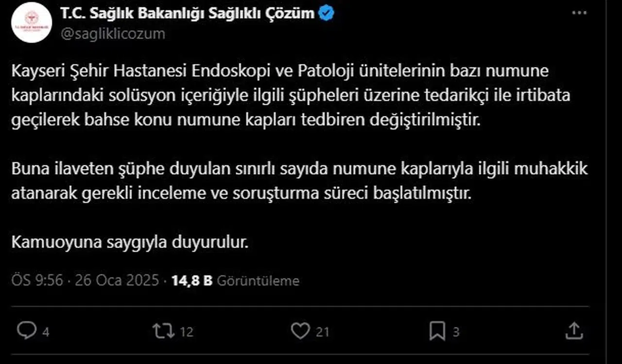Open the ÖS 9:56 · 26 Oca 2025 timestamp
Image resolution: width=622 pixels, height=364 pixels.
pos(86,281)
